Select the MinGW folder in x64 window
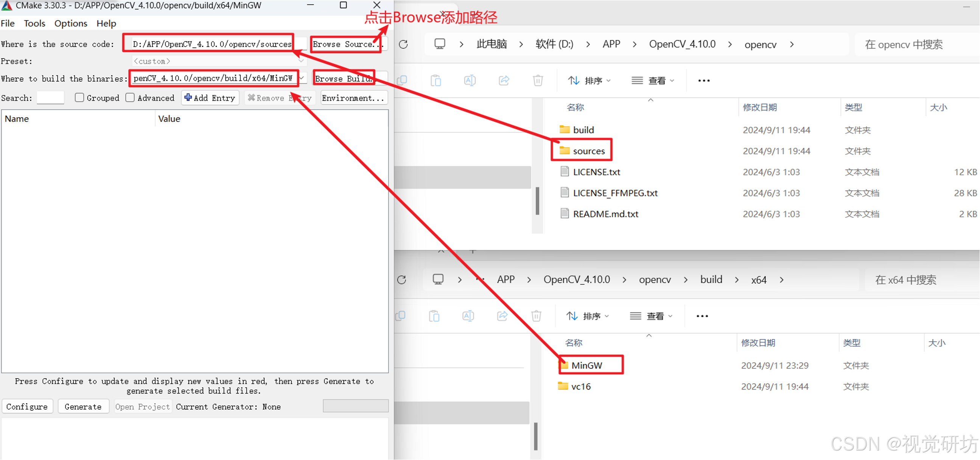The image size is (980, 460). [581, 365]
